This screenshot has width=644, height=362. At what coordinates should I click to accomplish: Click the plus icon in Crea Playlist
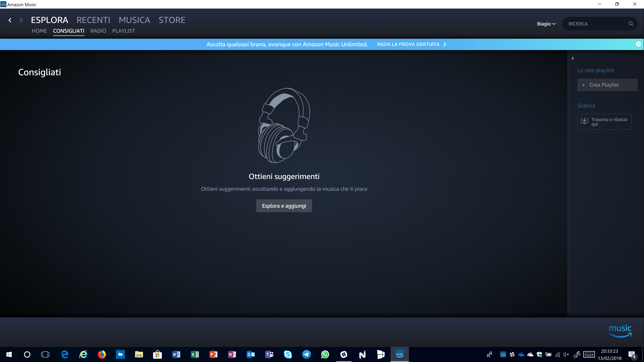tap(583, 85)
